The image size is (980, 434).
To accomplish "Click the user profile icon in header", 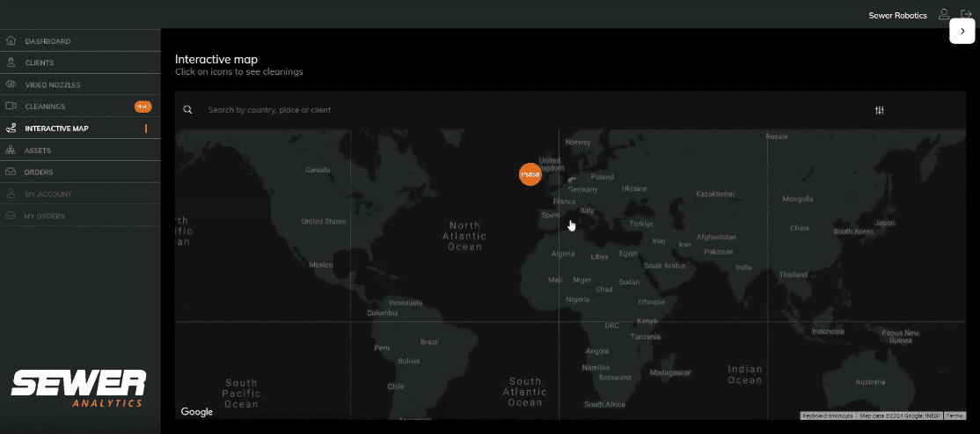I will coord(944,15).
